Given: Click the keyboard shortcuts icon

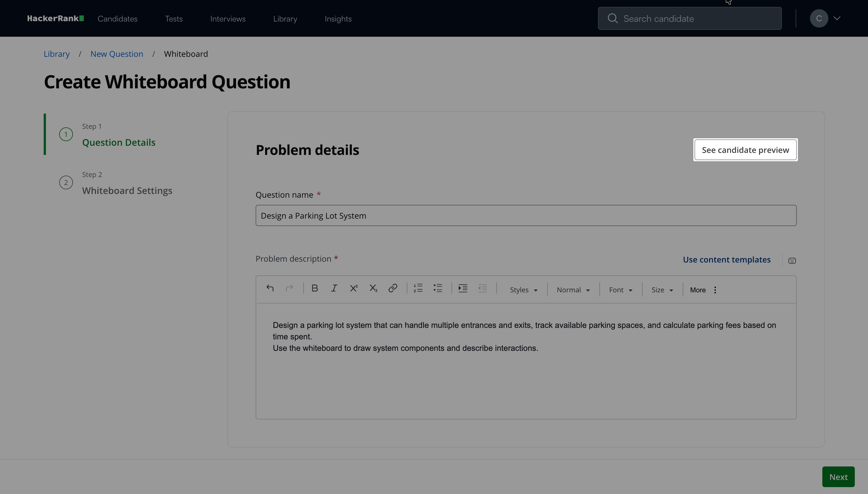Looking at the screenshot, I should pos(792,260).
